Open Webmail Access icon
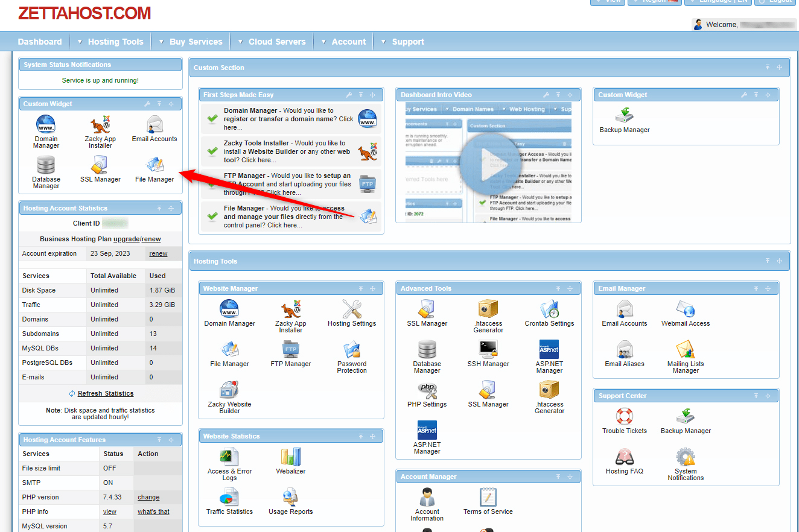 point(686,314)
